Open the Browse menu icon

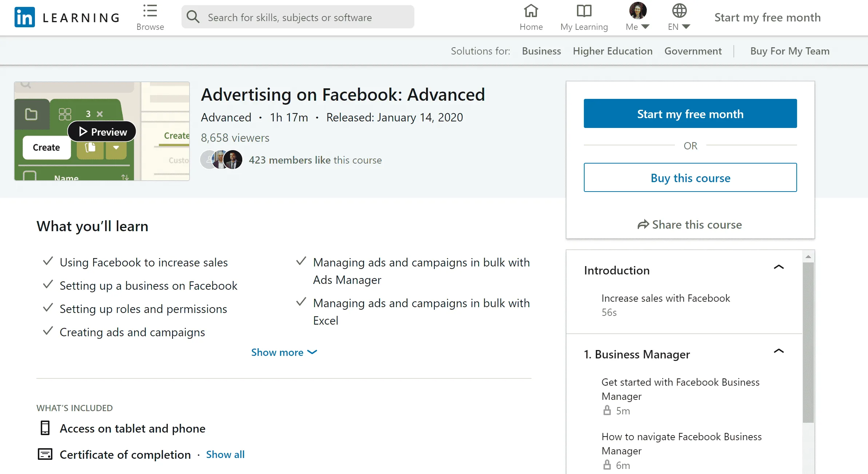(150, 11)
